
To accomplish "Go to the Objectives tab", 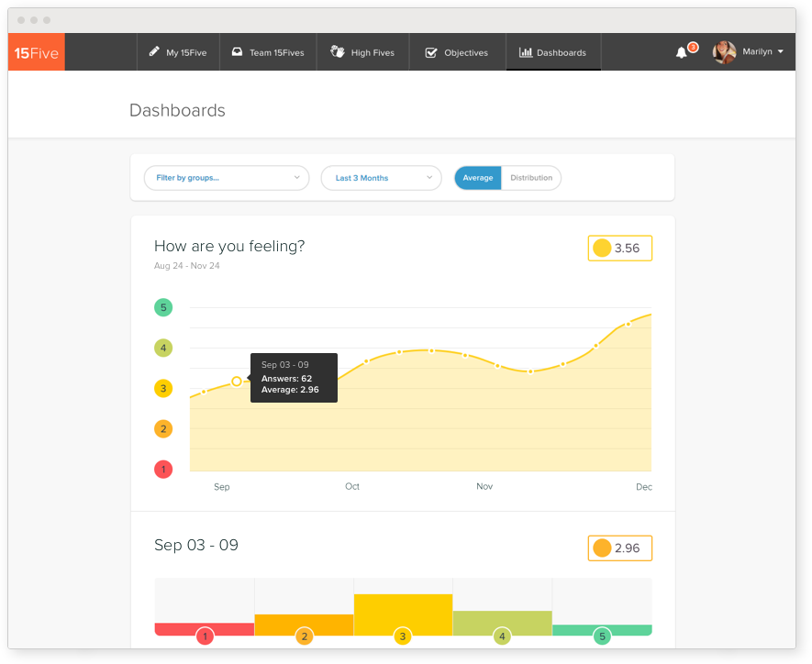I will (457, 52).
